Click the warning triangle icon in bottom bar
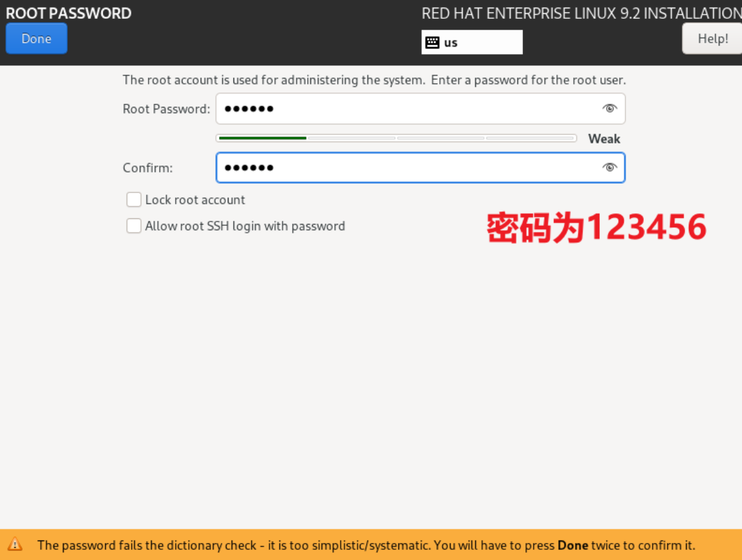Screen dimensions: 742x560 (14, 544)
